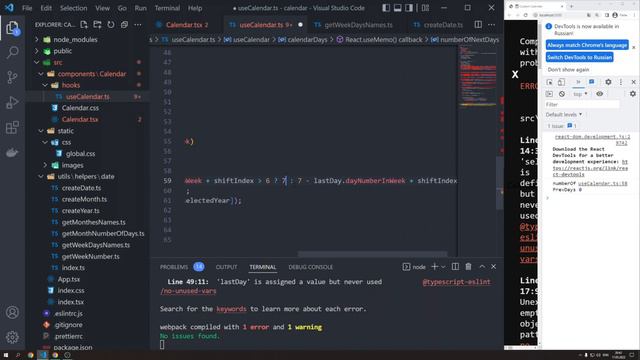Toggle primary side bar layout icon
The height and width of the screenshot is (360, 640).
tap(386, 8)
